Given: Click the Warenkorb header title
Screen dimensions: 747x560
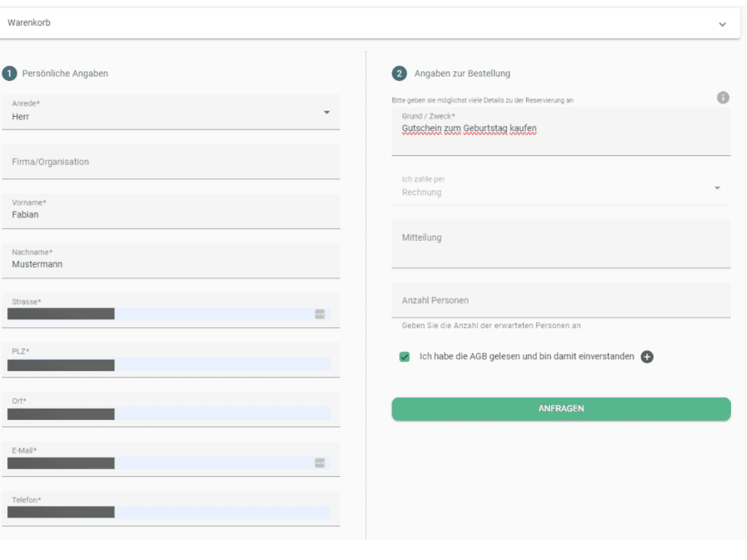Looking at the screenshot, I should click(30, 23).
